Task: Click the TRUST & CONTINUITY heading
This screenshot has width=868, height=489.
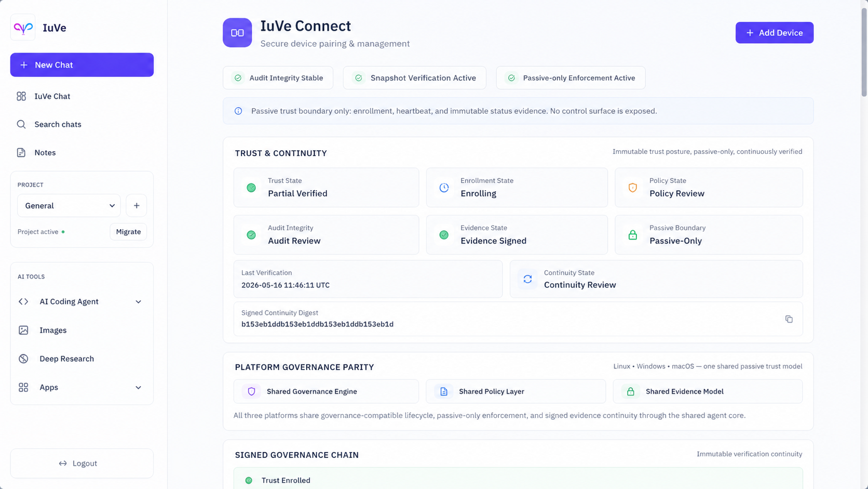Action: click(x=281, y=153)
